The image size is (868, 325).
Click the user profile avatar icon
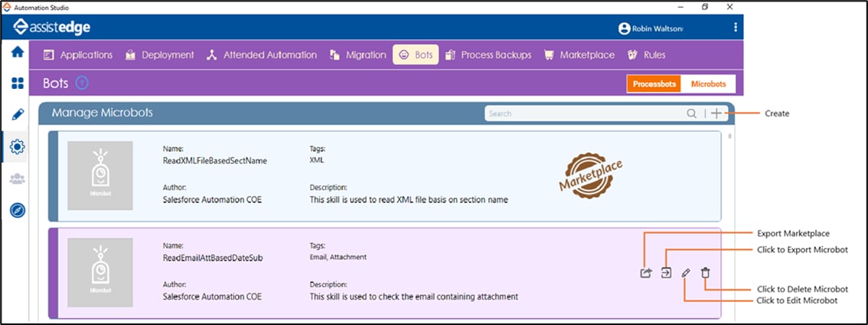click(x=625, y=28)
